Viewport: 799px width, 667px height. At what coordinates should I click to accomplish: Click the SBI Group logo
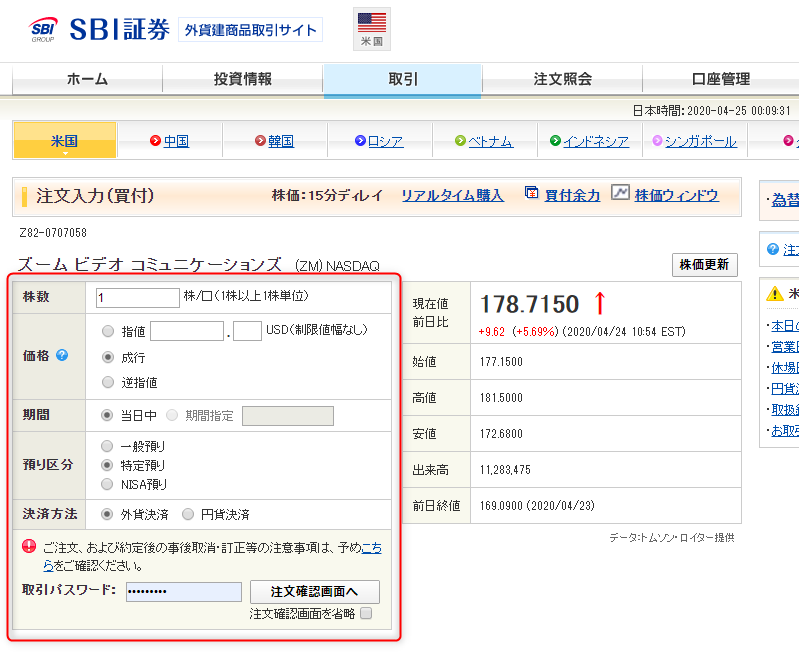pyautogui.click(x=43, y=30)
